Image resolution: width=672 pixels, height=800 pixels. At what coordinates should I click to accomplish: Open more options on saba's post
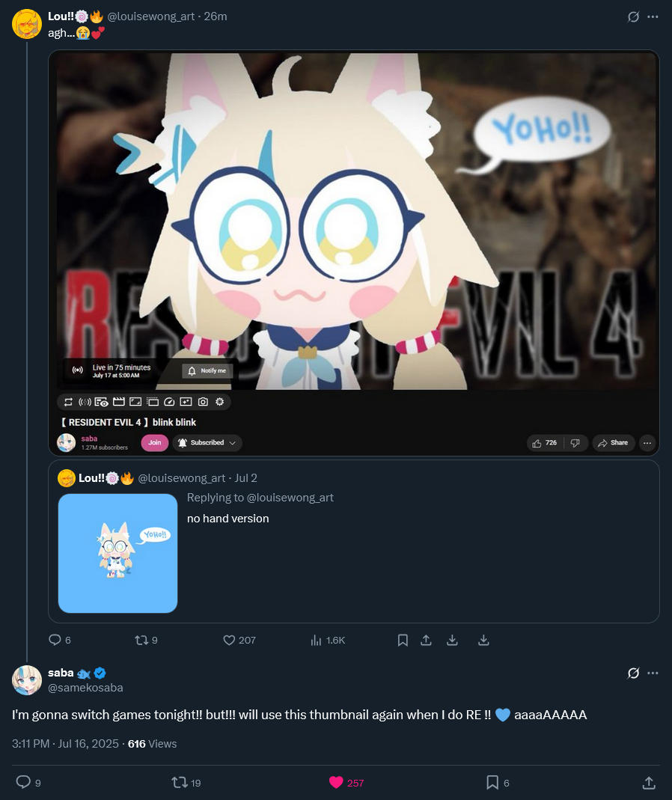653,673
